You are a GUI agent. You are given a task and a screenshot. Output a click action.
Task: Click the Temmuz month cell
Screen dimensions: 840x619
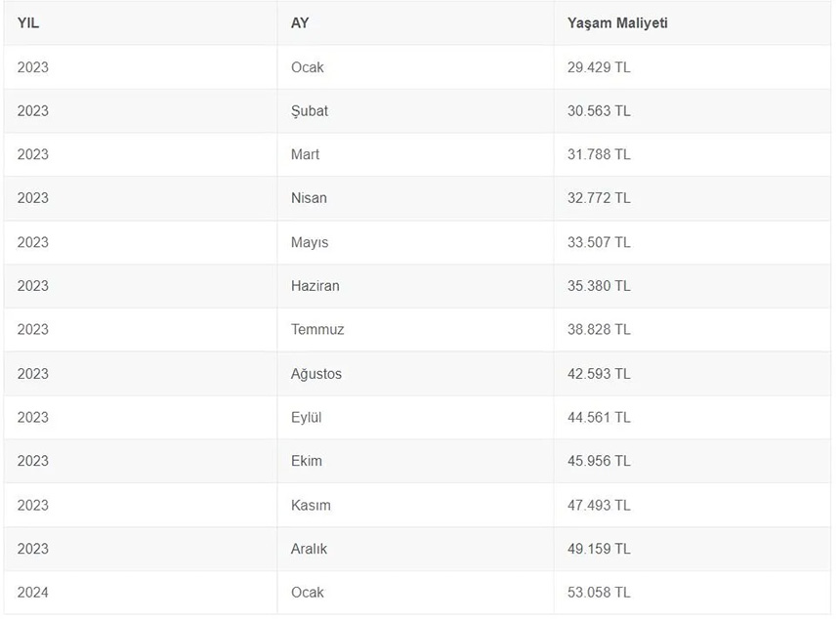pos(317,329)
